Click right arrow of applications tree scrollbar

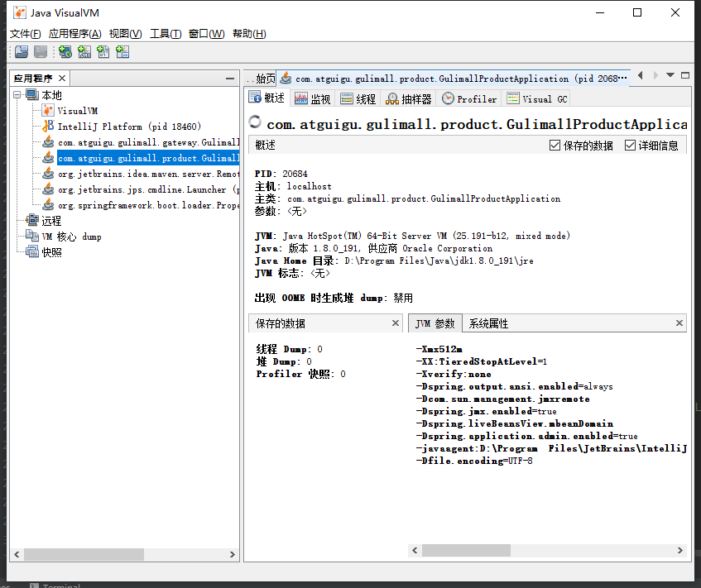(232, 554)
